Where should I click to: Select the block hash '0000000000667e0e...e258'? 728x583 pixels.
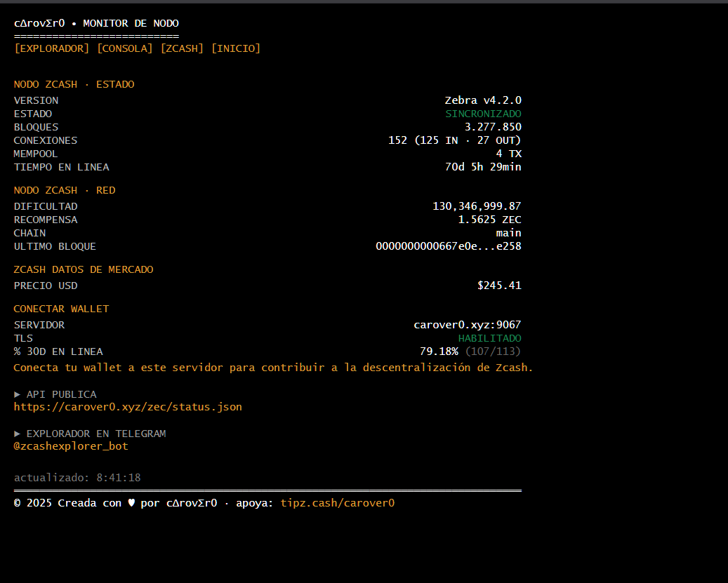[448, 246]
